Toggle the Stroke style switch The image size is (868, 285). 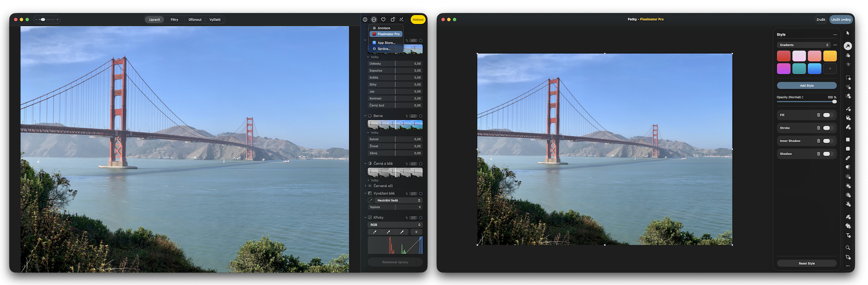[827, 128]
